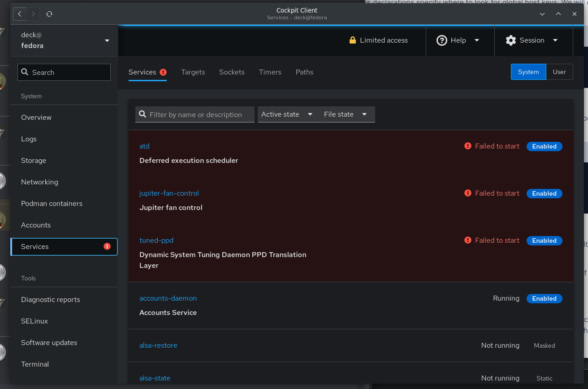Image resolution: width=588 pixels, height=389 pixels.
Task: Click the Enabled badge for tuned-ppd
Action: [544, 240]
